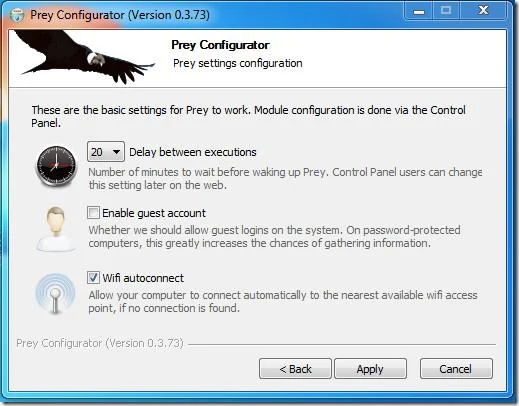Apply the Prey settings
Screen dimensions: 519x406
point(370,369)
